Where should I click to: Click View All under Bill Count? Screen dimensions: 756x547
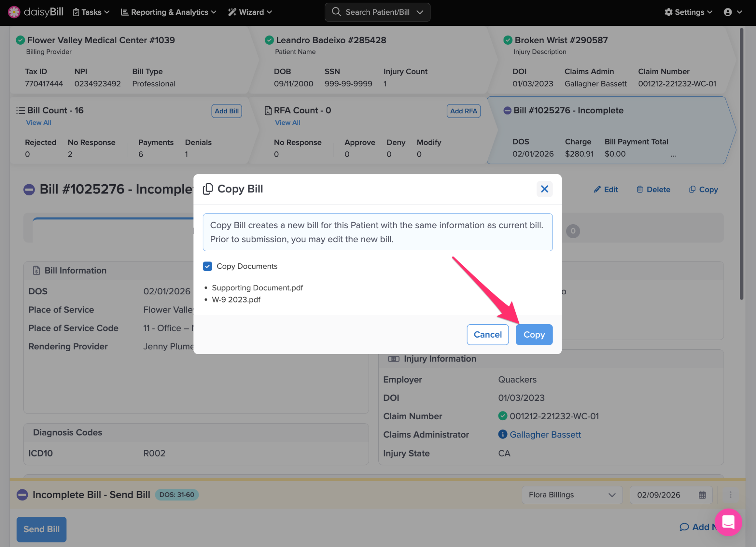click(38, 123)
